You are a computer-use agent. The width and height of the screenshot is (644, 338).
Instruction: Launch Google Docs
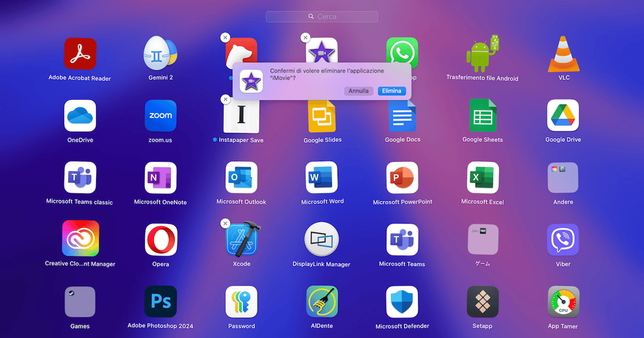(x=402, y=116)
